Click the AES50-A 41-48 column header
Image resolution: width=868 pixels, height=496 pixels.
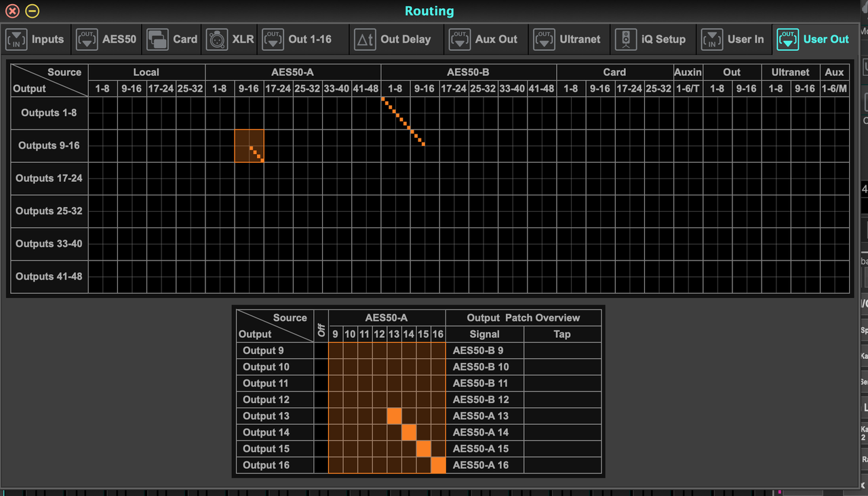coord(366,89)
